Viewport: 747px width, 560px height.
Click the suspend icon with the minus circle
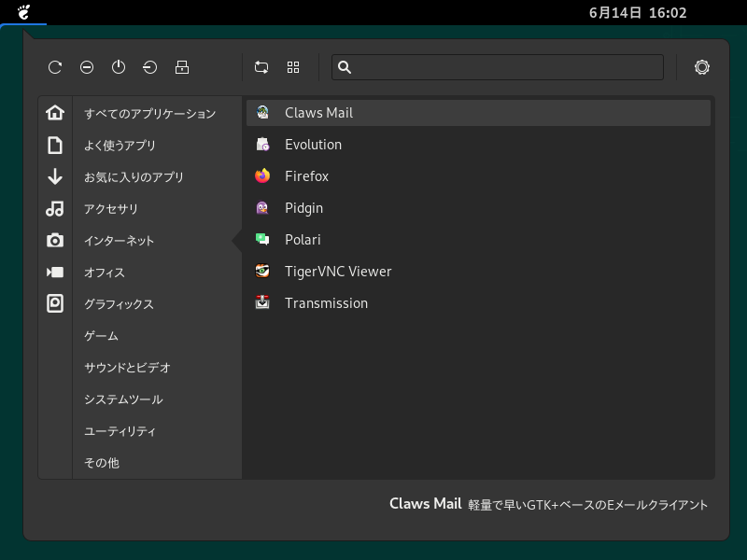(87, 67)
